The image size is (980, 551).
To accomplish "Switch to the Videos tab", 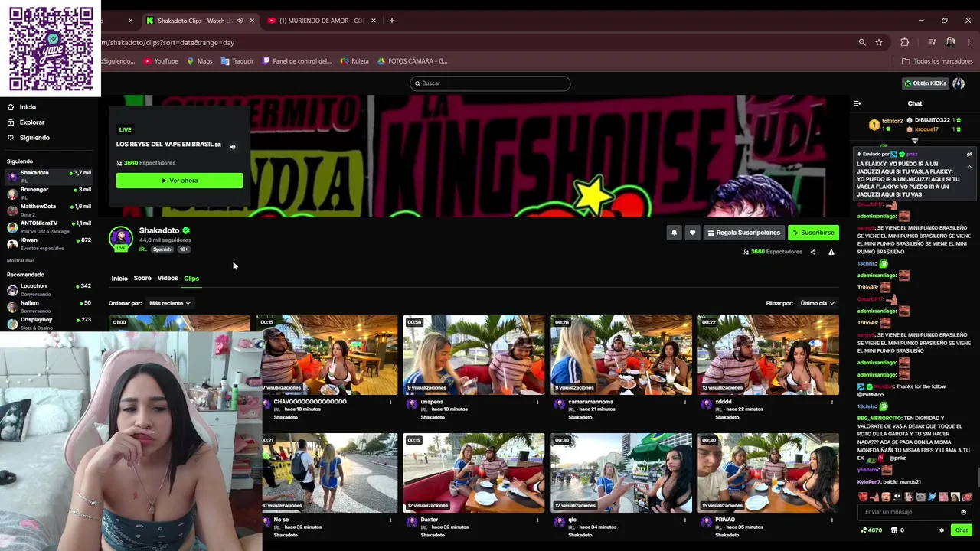I will pos(168,279).
